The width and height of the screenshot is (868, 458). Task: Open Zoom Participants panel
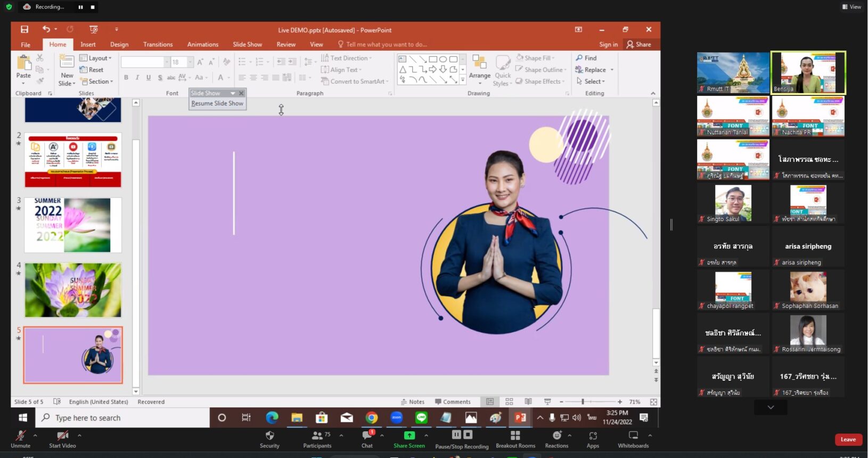[317, 439]
